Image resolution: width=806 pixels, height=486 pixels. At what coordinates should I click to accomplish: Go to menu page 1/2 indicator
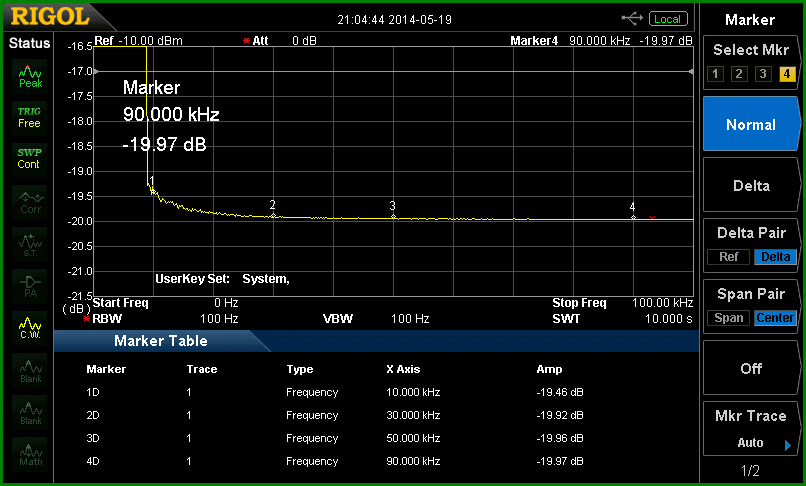(x=750, y=470)
